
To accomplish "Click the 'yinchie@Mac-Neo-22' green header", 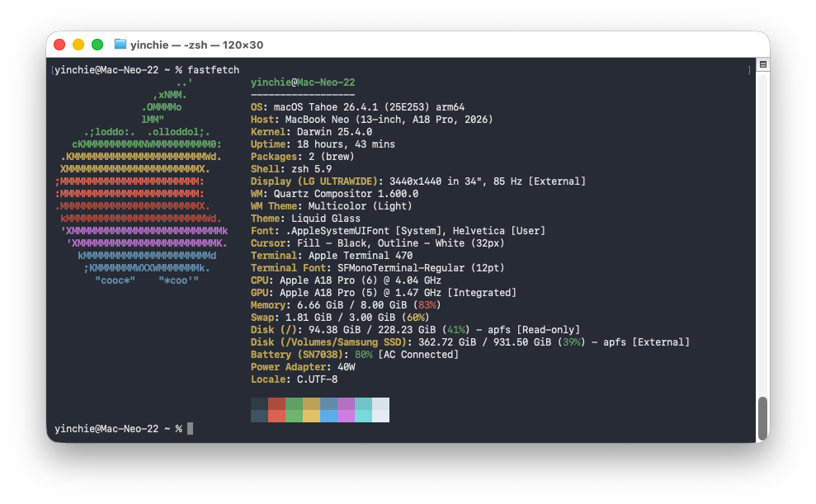I will click(x=303, y=82).
